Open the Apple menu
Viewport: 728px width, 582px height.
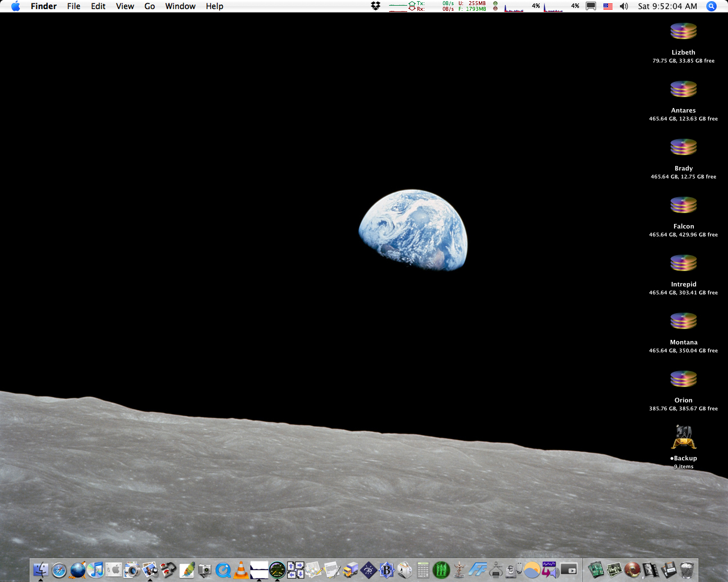[16, 6]
